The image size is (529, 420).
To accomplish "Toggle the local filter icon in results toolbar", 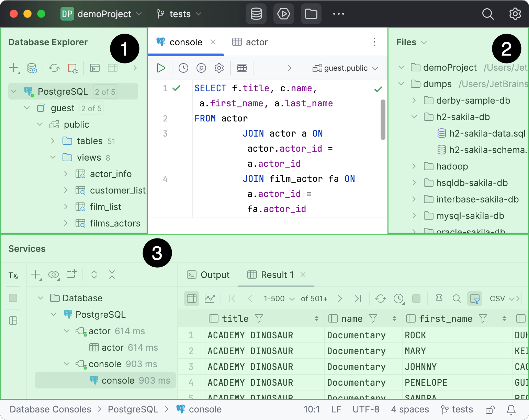I will [x=475, y=299].
